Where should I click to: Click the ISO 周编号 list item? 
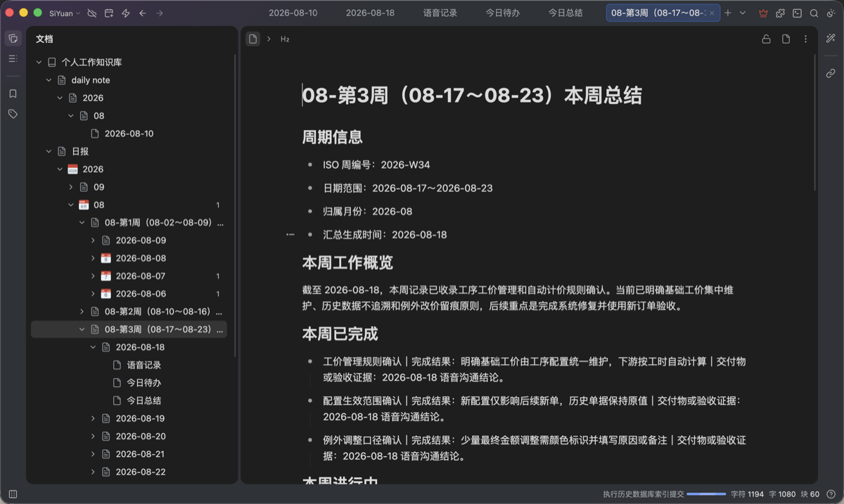tap(376, 165)
